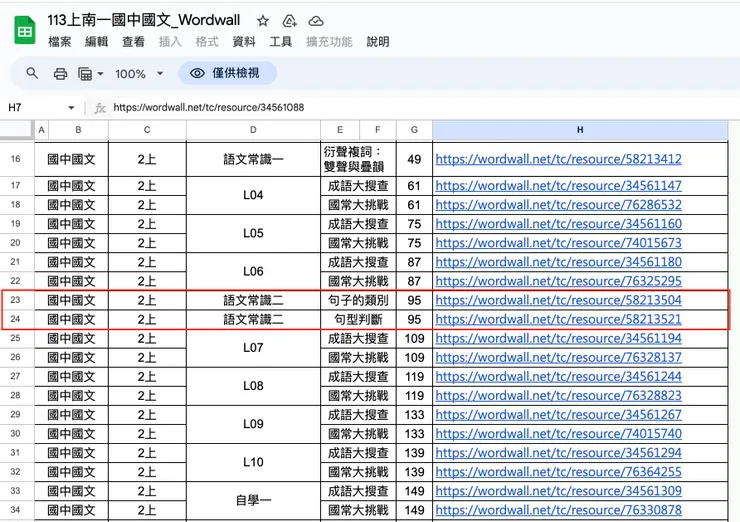Open link ending in 76328823
This screenshot has width=740, height=522.
[x=558, y=396]
